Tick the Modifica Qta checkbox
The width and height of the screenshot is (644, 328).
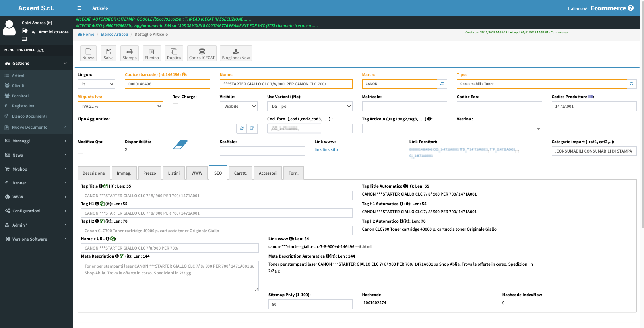click(80, 151)
